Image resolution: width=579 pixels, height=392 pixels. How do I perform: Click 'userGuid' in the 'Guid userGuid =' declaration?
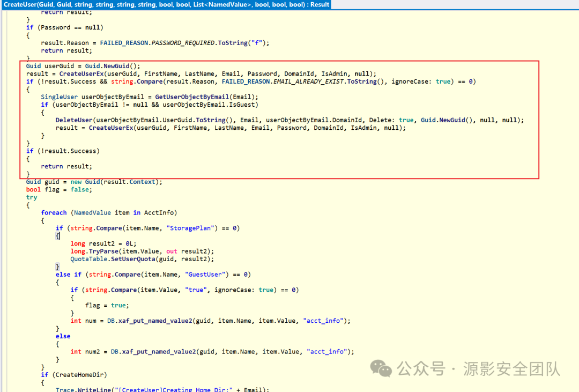(59, 66)
